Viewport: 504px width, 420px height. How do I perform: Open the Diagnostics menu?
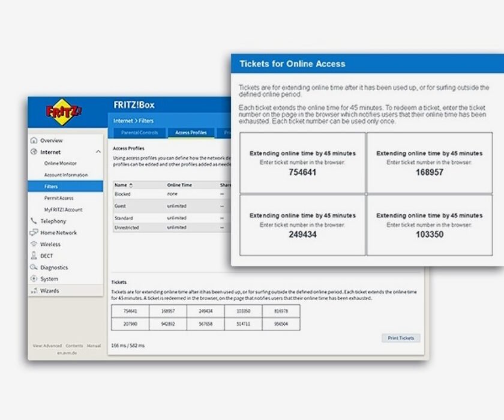tap(54, 268)
